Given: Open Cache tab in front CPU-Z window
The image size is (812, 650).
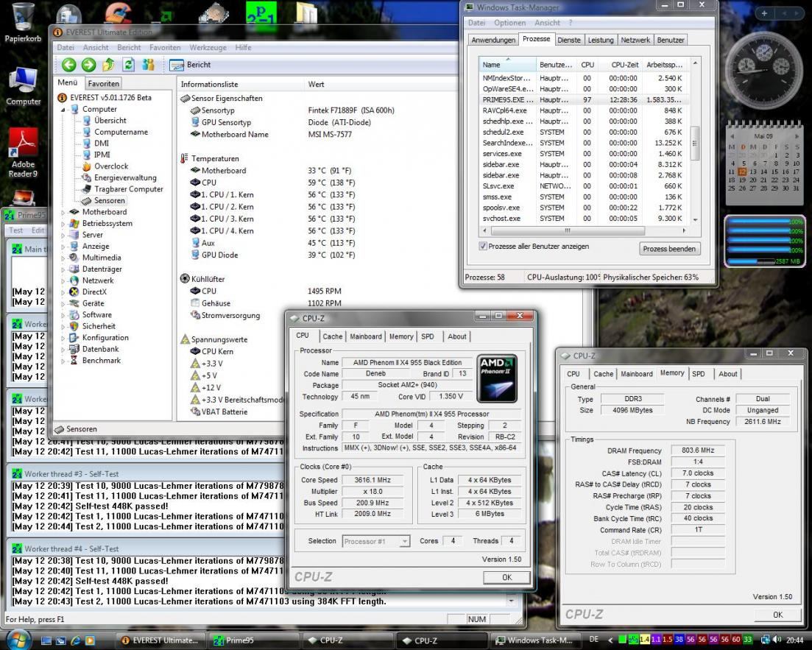Looking at the screenshot, I should 333,336.
